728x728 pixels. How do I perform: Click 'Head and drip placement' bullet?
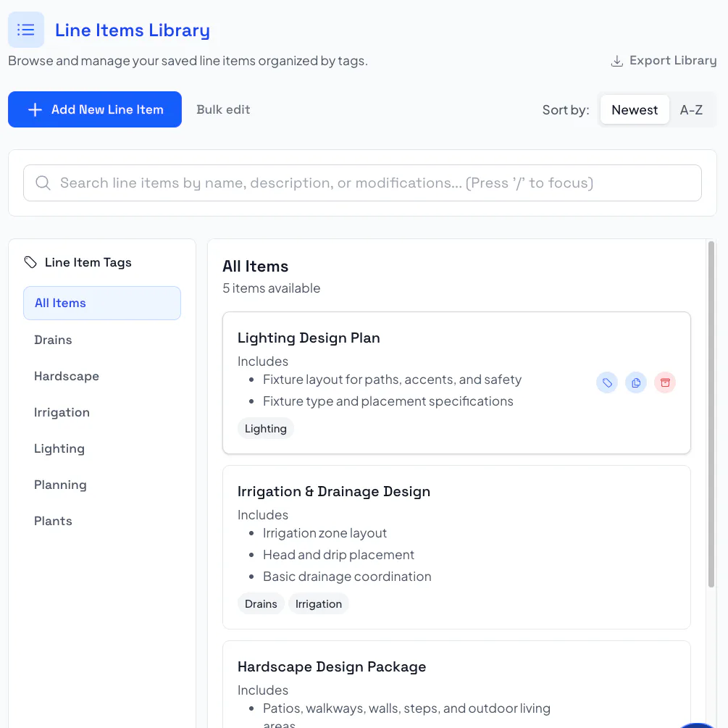coord(338,555)
